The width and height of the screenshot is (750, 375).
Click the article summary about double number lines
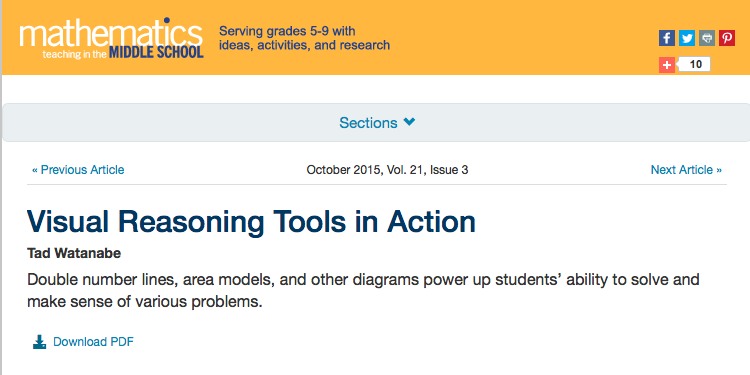point(364,291)
